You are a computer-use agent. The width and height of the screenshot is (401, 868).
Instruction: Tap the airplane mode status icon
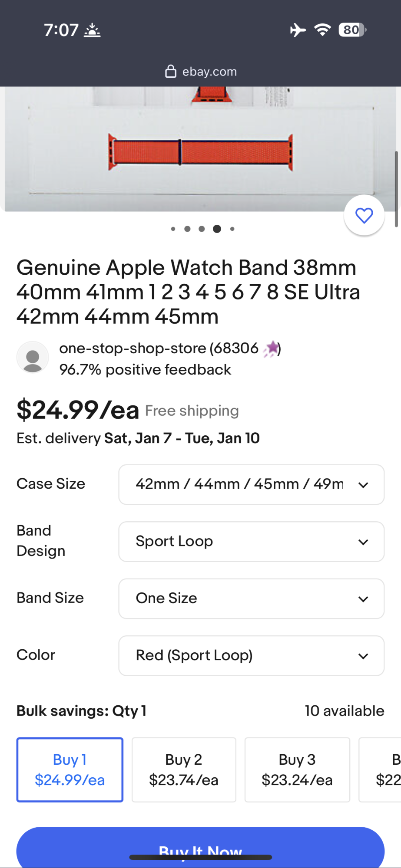point(298,30)
